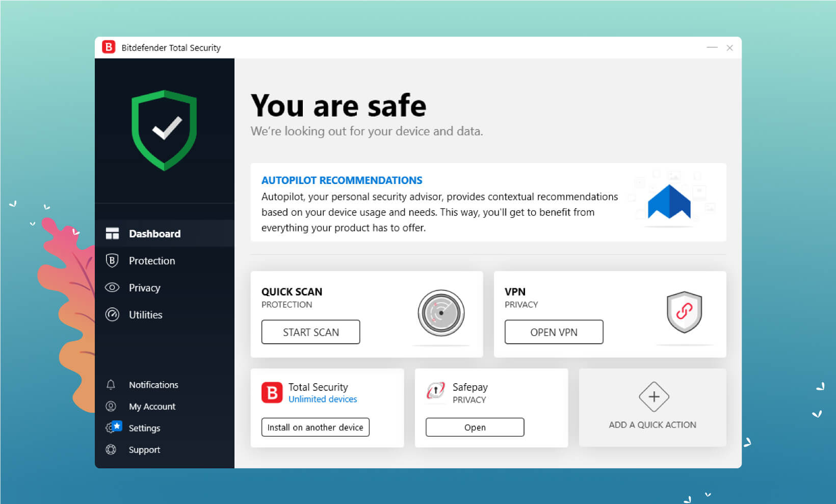Viewport: 836px width, 504px height.
Task: Open the Privacy section
Action: click(165, 287)
